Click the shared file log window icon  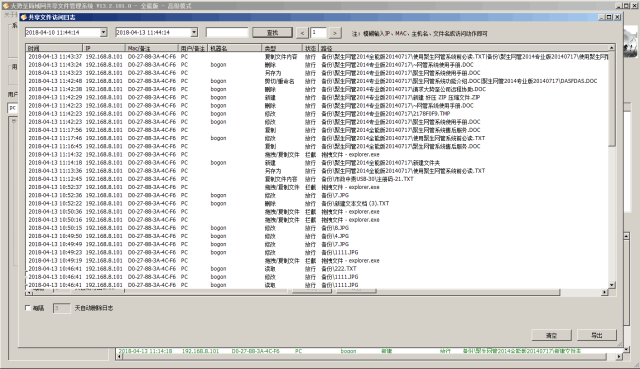coord(24,17)
